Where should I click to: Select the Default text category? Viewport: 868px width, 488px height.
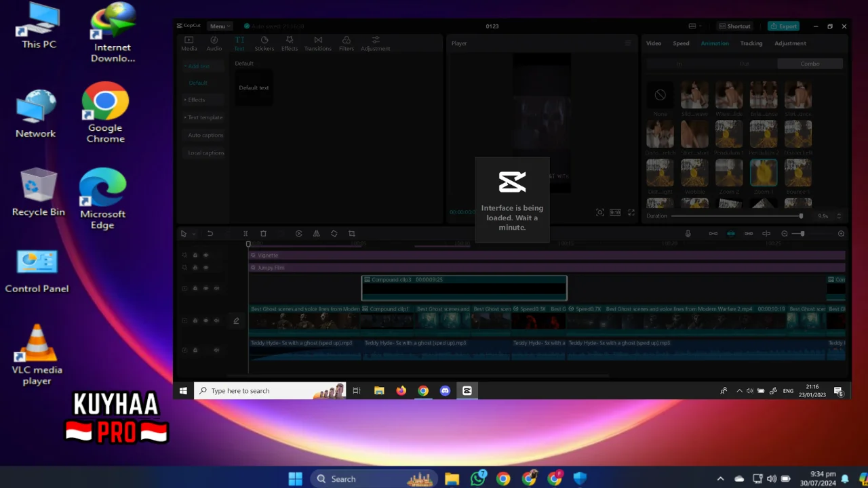(x=198, y=83)
